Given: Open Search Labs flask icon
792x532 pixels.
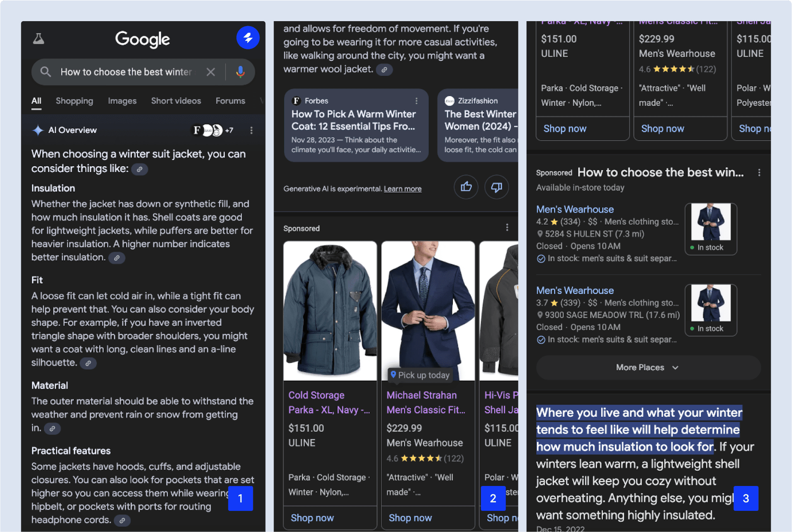Looking at the screenshot, I should (x=39, y=39).
